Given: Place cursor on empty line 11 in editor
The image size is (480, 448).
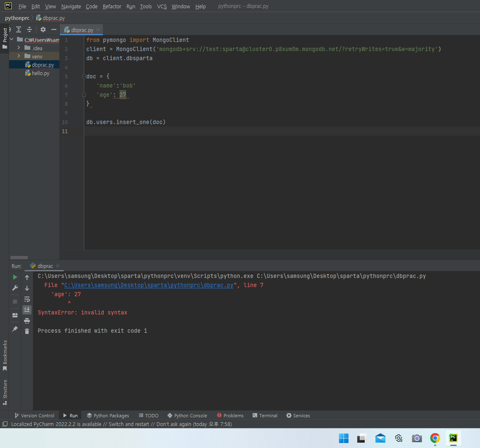Looking at the screenshot, I should point(282,131).
